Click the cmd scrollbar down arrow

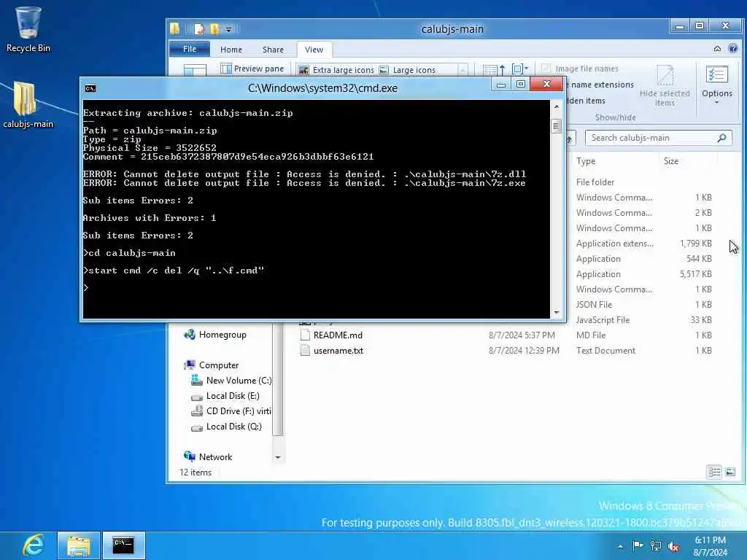pyautogui.click(x=556, y=313)
